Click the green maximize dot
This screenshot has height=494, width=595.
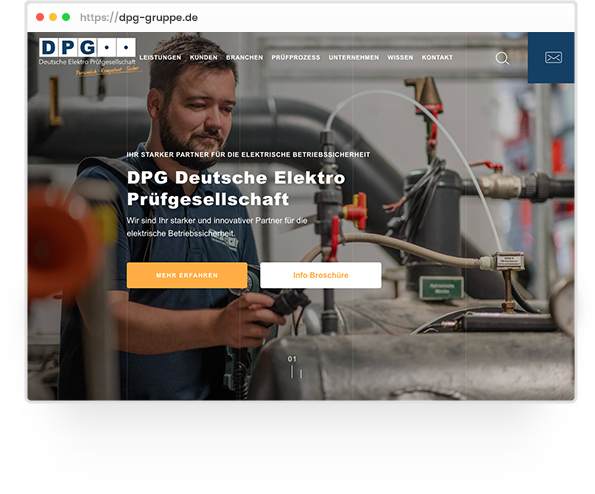(66, 17)
